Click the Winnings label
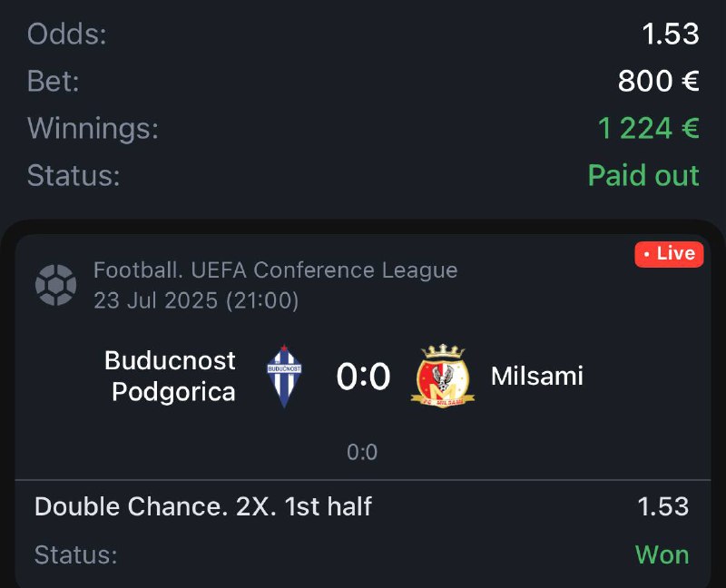726x588 pixels. click(93, 128)
